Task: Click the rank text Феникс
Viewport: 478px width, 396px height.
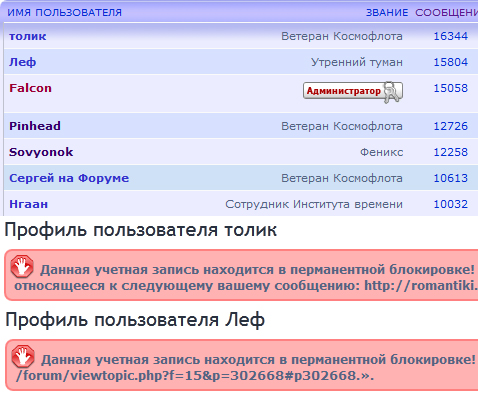Action: [x=381, y=152]
